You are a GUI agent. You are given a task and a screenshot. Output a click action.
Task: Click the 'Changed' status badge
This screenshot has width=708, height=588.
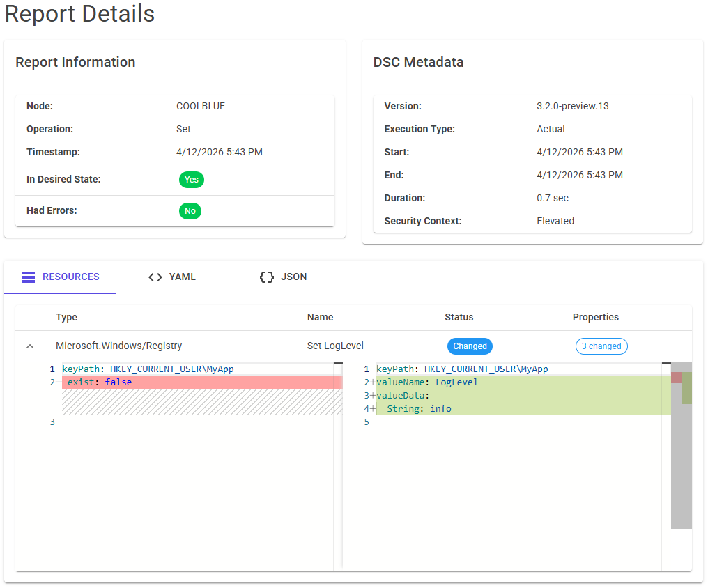[x=470, y=346]
